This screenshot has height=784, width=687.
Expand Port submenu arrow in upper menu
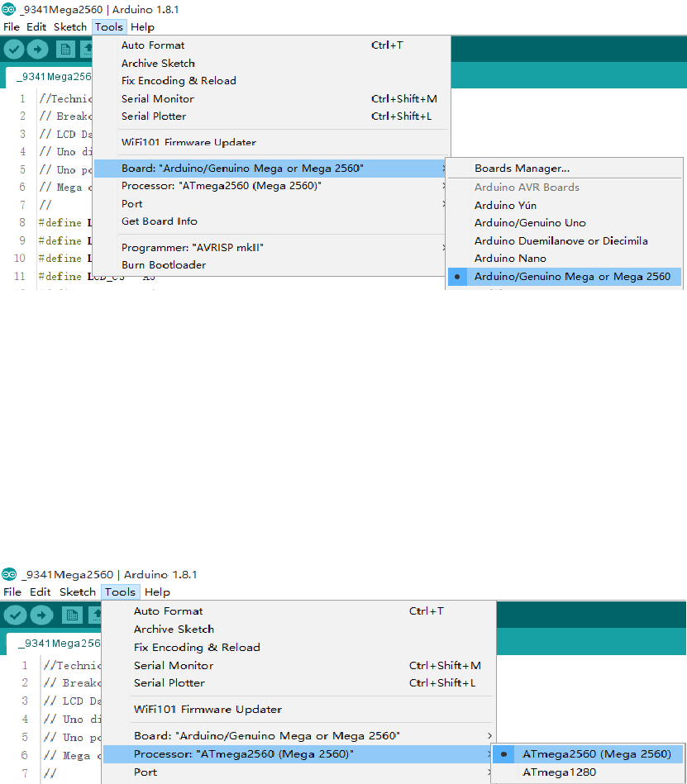444,204
